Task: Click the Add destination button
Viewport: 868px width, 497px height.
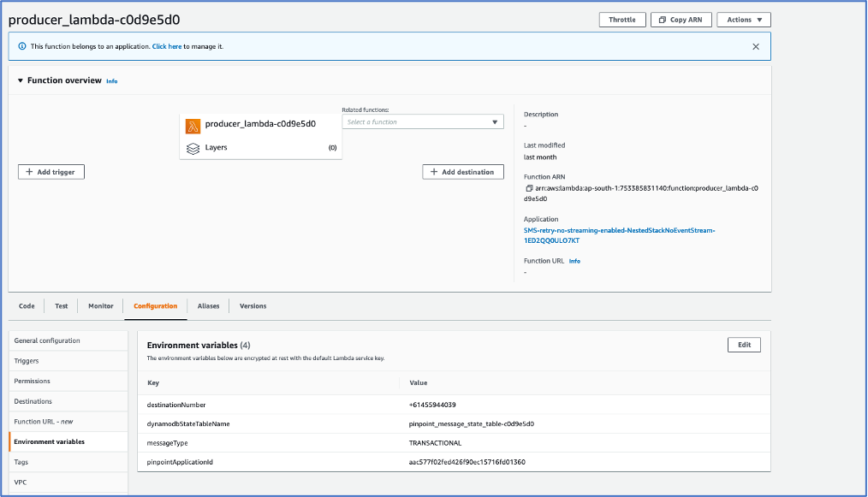Action: coord(463,172)
